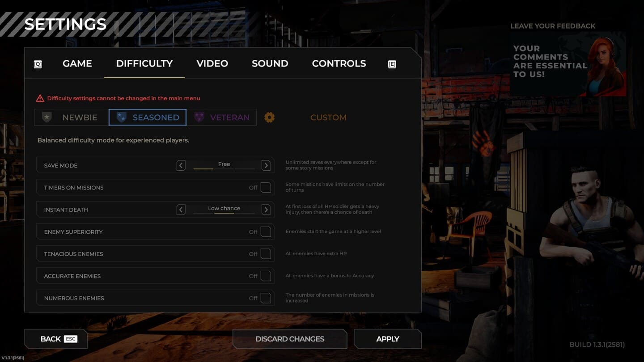Turn on the Tenacious Enemies checkbox
This screenshot has width=644, height=362.
[266, 254]
